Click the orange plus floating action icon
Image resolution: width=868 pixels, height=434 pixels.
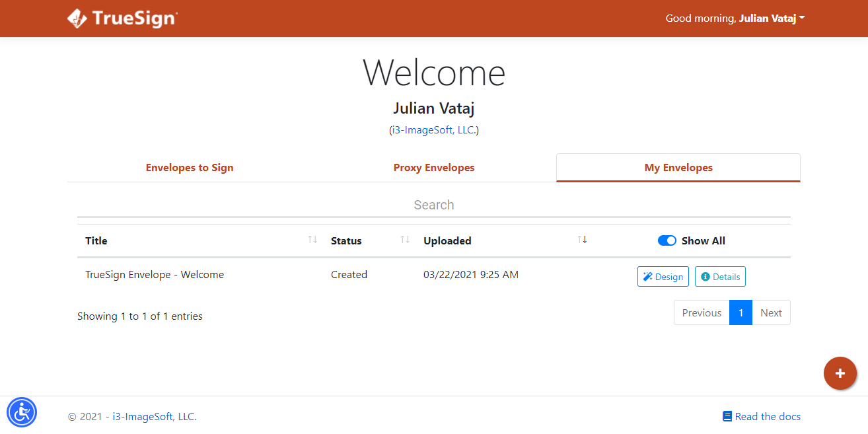coord(840,373)
